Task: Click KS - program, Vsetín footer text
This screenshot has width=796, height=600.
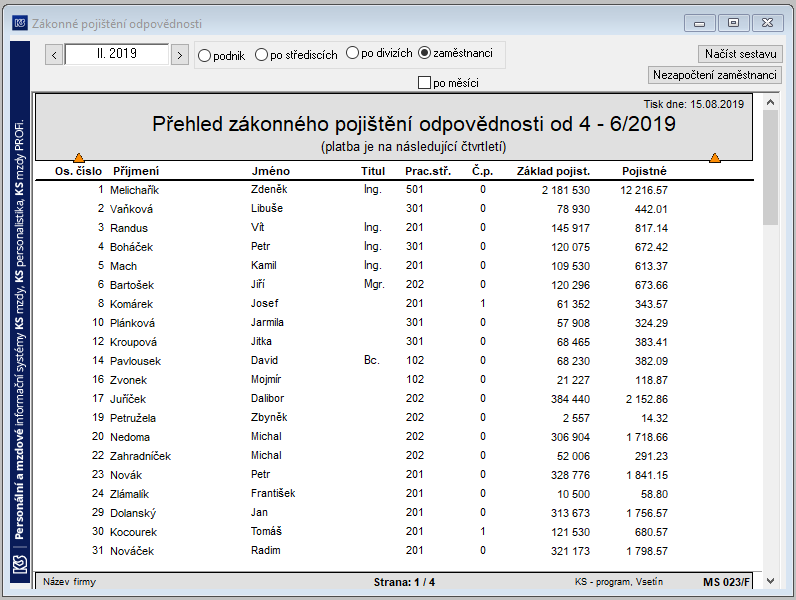Action: [619, 582]
